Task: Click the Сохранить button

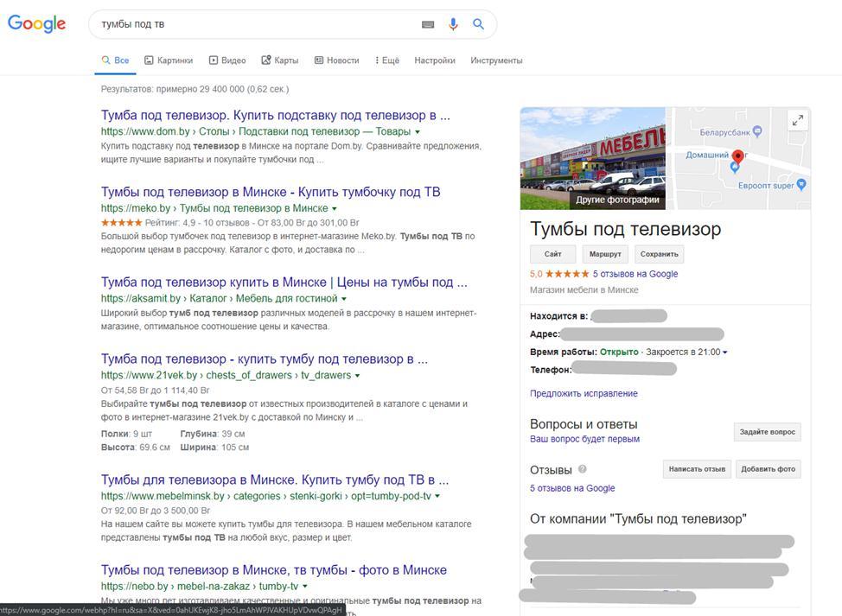Action: click(660, 254)
